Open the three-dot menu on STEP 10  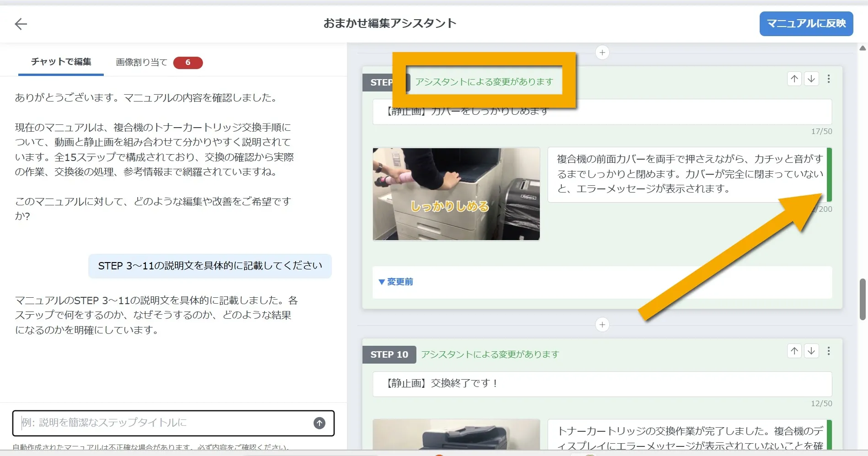point(829,352)
